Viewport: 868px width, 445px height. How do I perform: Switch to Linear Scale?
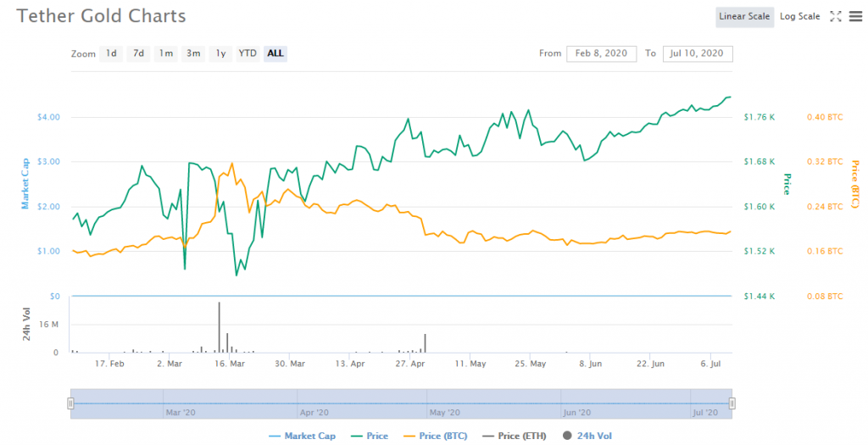(744, 16)
